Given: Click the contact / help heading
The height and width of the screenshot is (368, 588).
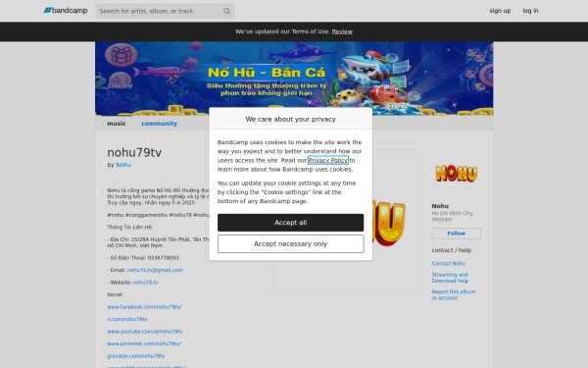Looking at the screenshot, I should click(451, 250).
